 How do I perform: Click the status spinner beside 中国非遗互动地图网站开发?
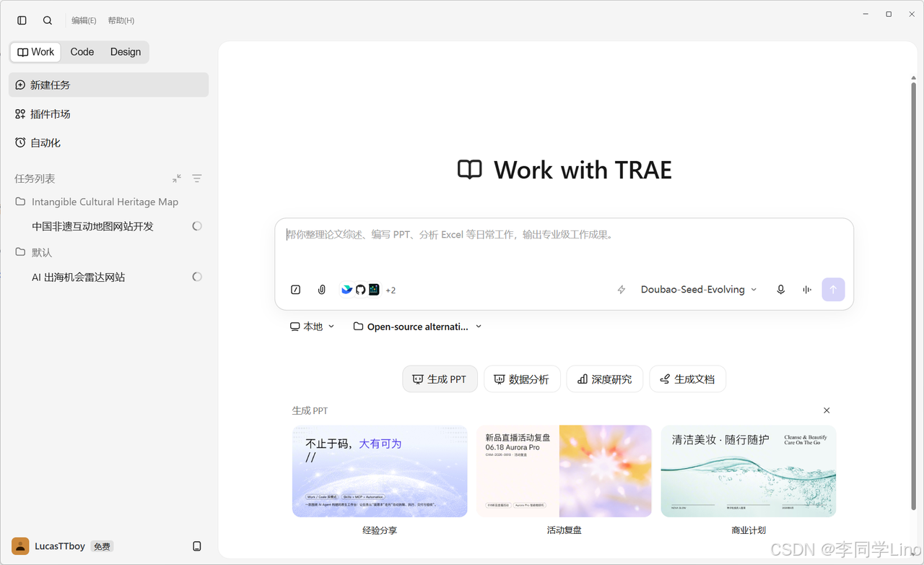coord(197,226)
